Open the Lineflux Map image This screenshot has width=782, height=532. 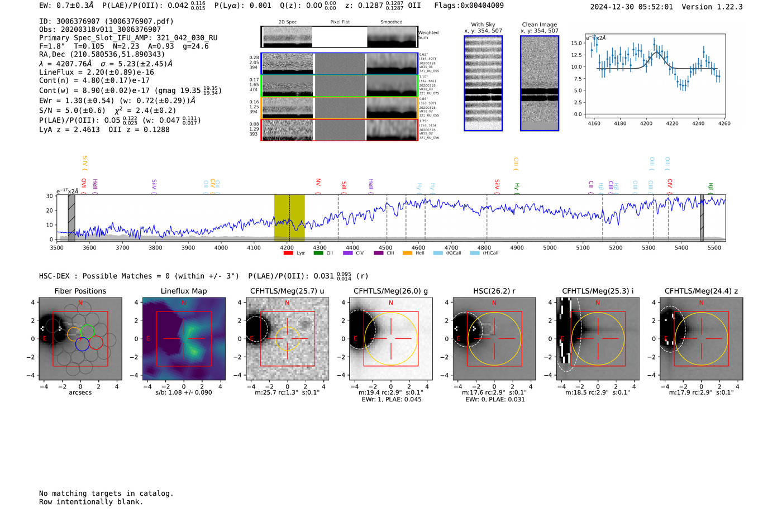click(184, 339)
